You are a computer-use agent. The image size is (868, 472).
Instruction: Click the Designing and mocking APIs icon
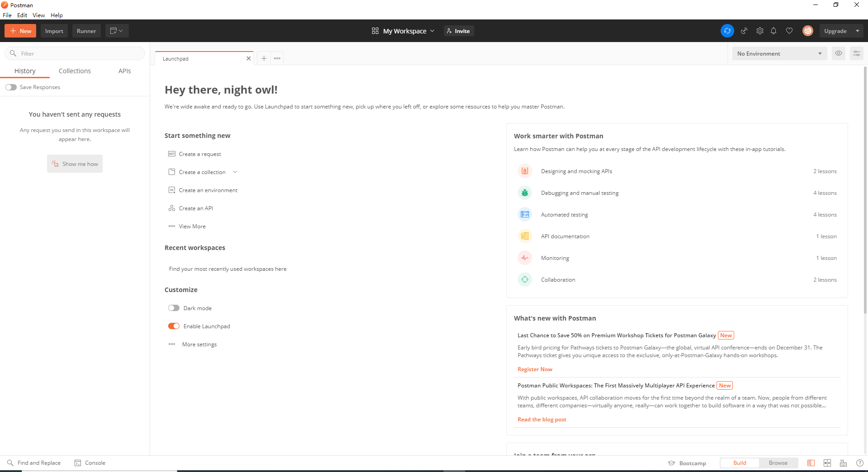525,171
